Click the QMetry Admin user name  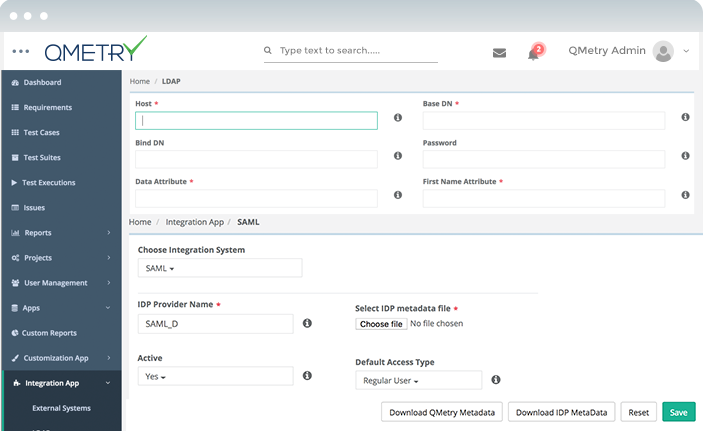click(x=607, y=51)
